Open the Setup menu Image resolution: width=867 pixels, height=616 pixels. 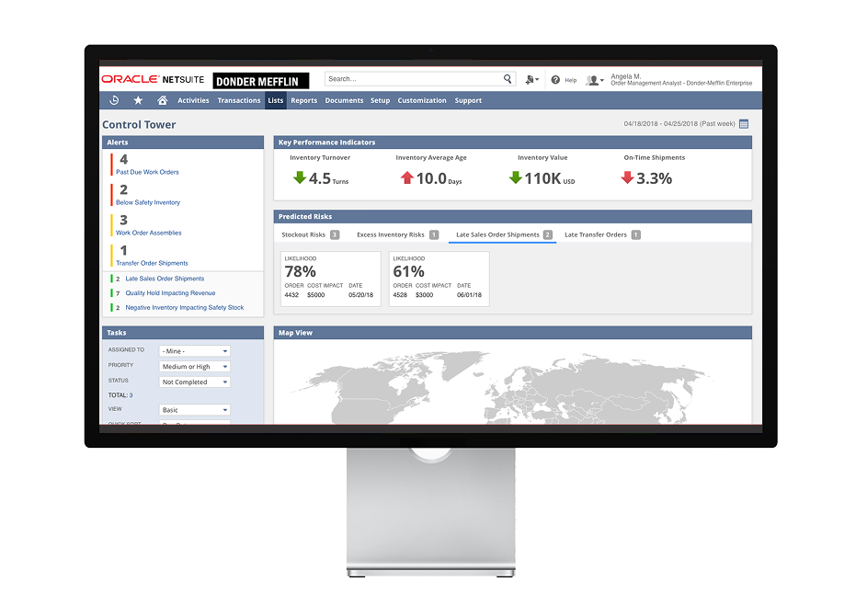click(380, 100)
